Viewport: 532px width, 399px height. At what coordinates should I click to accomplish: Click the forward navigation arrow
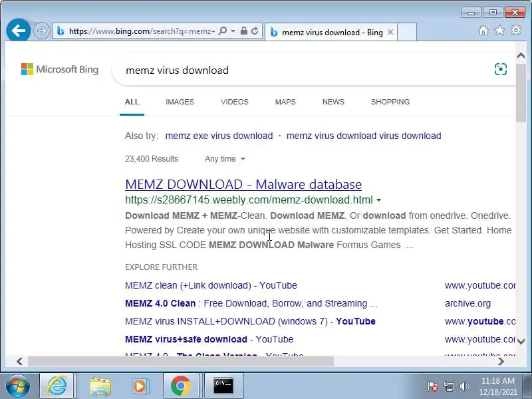[42, 31]
